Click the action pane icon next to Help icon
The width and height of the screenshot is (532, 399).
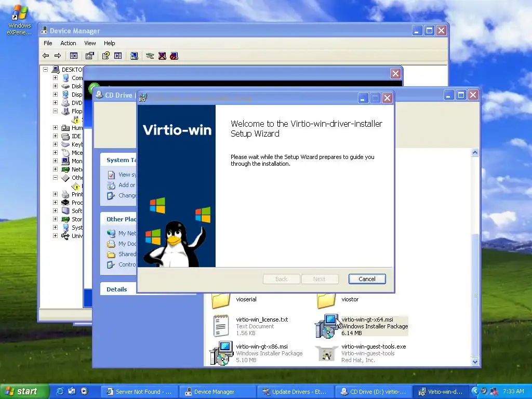pos(118,56)
